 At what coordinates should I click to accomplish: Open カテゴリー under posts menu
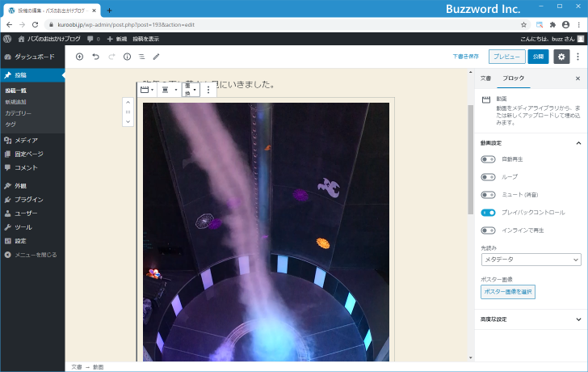19,113
